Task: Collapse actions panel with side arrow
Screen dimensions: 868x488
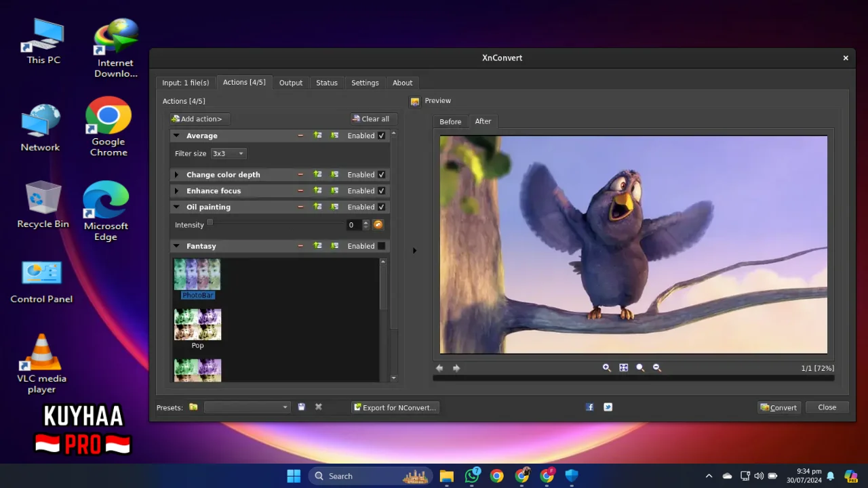Action: 414,251
